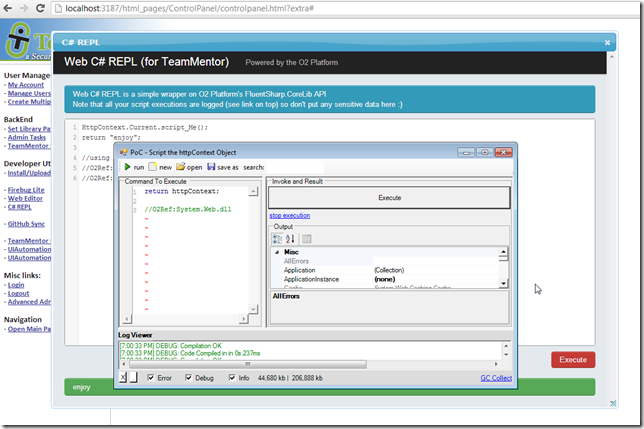
Task: Open the C# REPL sidebar link
Action: pyautogui.click(x=19, y=206)
